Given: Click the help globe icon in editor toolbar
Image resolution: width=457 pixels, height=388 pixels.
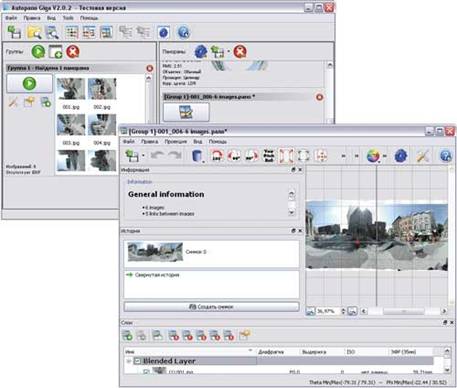Looking at the screenshot, I should (445, 156).
